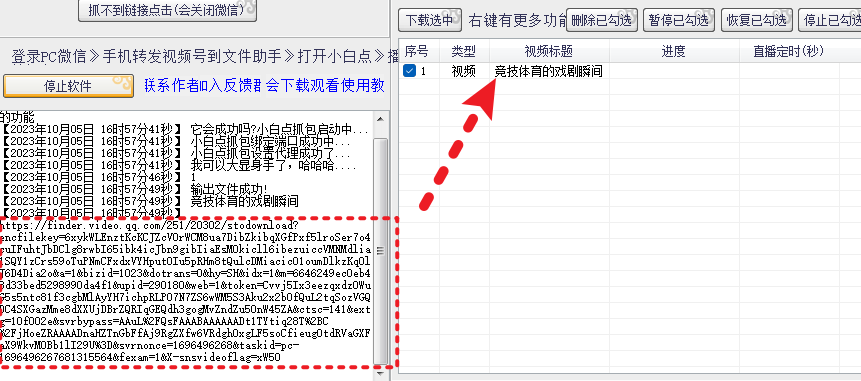
Task: Uncheck the checkbox for video row 1
Action: pos(409,71)
